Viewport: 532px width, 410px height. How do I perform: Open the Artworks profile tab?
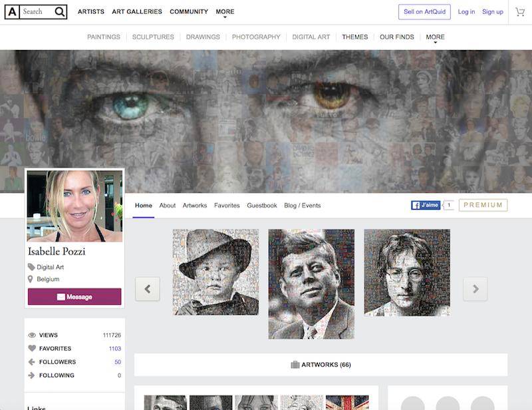[195, 206]
